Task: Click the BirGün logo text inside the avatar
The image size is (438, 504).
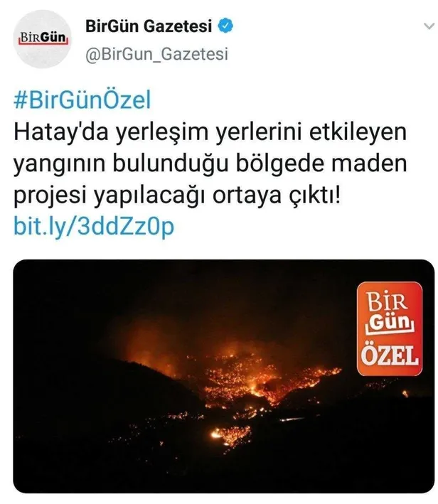Action: tap(43, 38)
